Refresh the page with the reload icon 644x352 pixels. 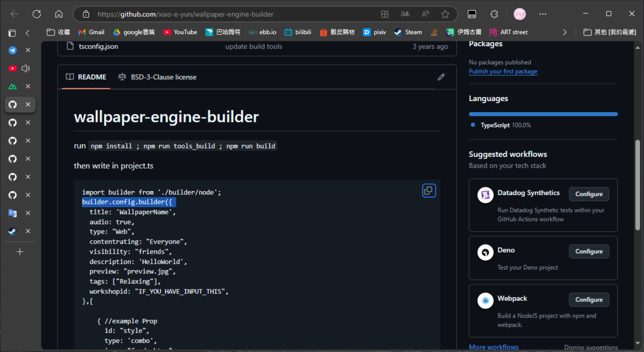coord(37,14)
